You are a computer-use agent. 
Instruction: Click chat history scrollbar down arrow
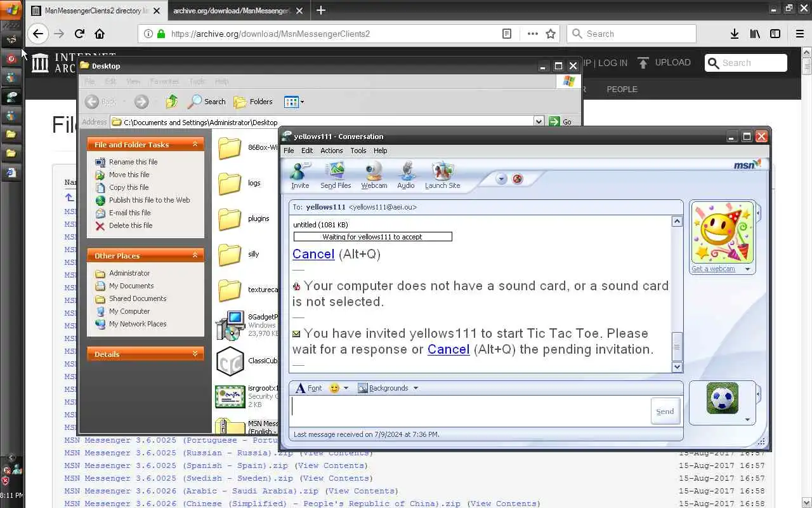coord(677,367)
